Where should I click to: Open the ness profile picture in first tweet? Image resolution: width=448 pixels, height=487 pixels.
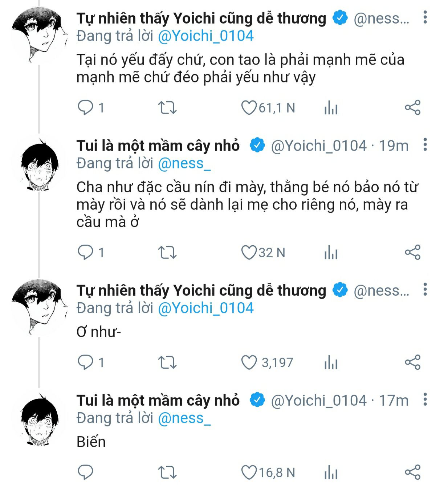coord(39,34)
